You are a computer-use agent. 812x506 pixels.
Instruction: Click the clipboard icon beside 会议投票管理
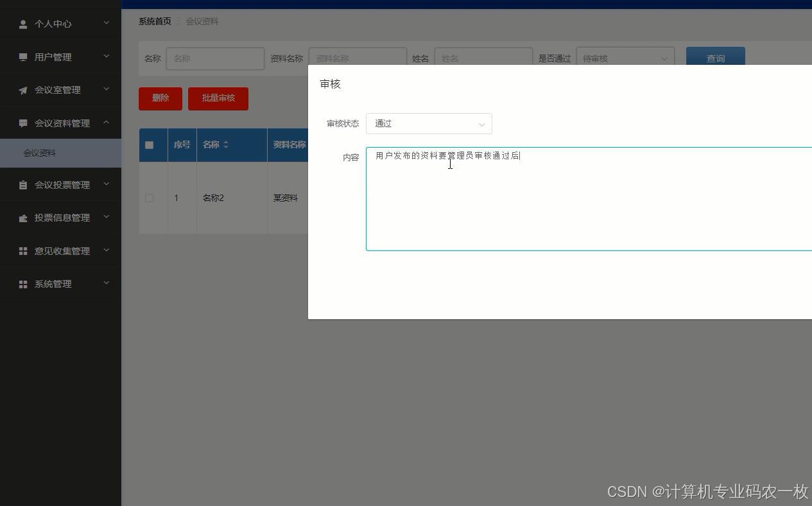tap(23, 185)
